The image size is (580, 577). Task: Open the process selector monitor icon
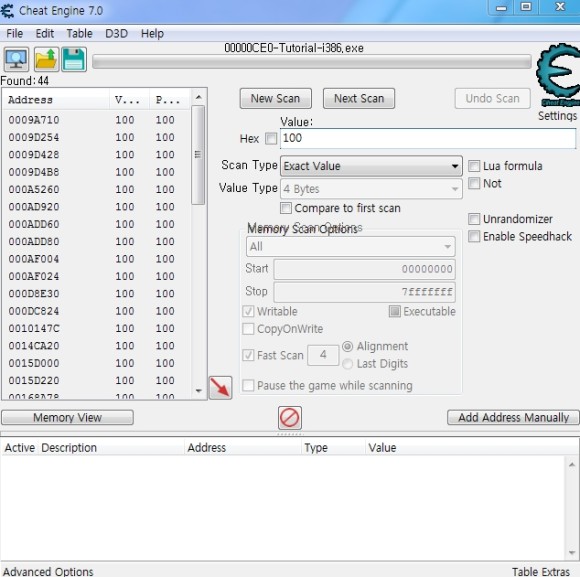click(x=16, y=59)
